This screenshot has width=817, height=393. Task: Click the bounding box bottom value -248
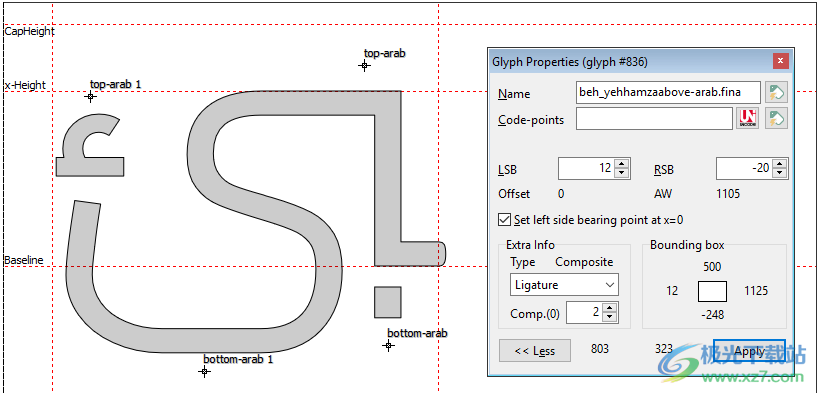[712, 314]
